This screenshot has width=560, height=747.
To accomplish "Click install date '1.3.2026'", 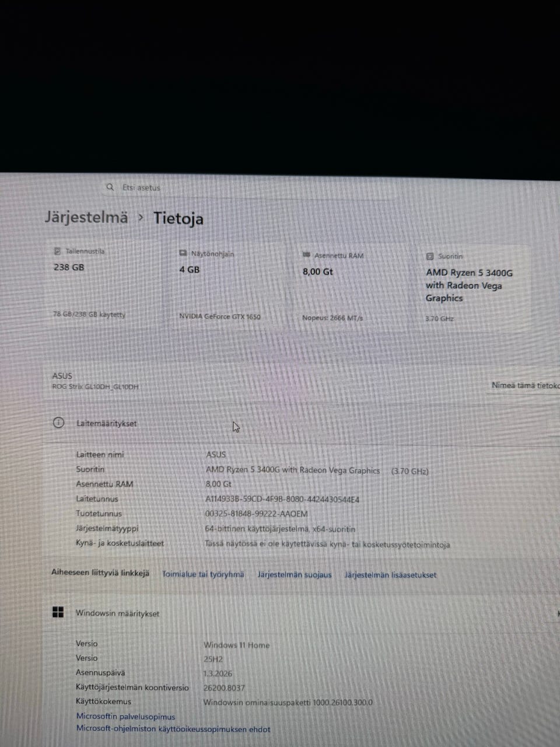I will [x=218, y=673].
